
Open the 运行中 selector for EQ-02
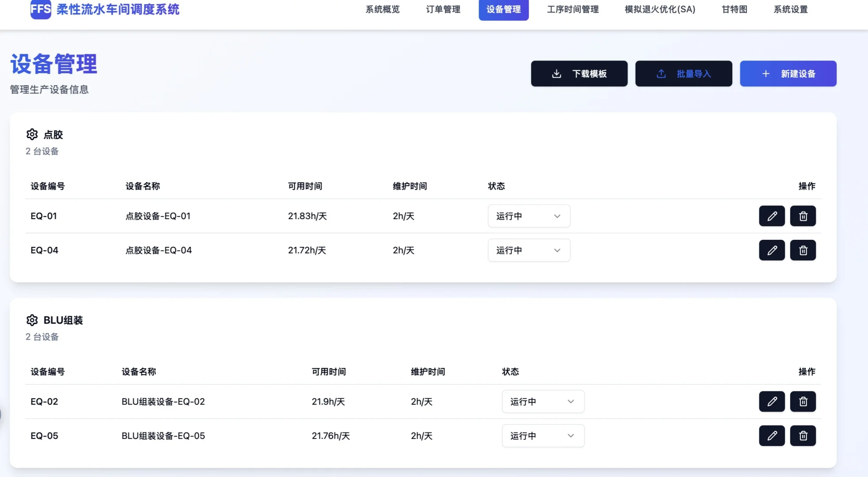coord(543,401)
